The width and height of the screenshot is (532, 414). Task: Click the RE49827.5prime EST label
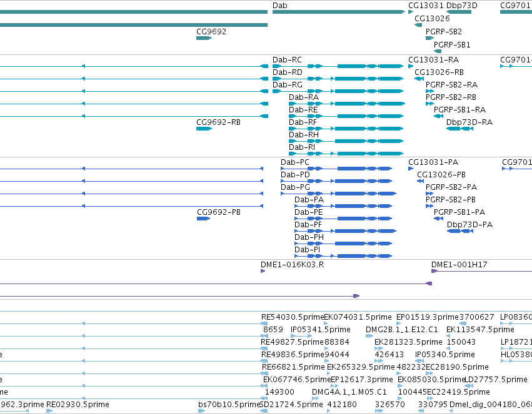tap(292, 343)
